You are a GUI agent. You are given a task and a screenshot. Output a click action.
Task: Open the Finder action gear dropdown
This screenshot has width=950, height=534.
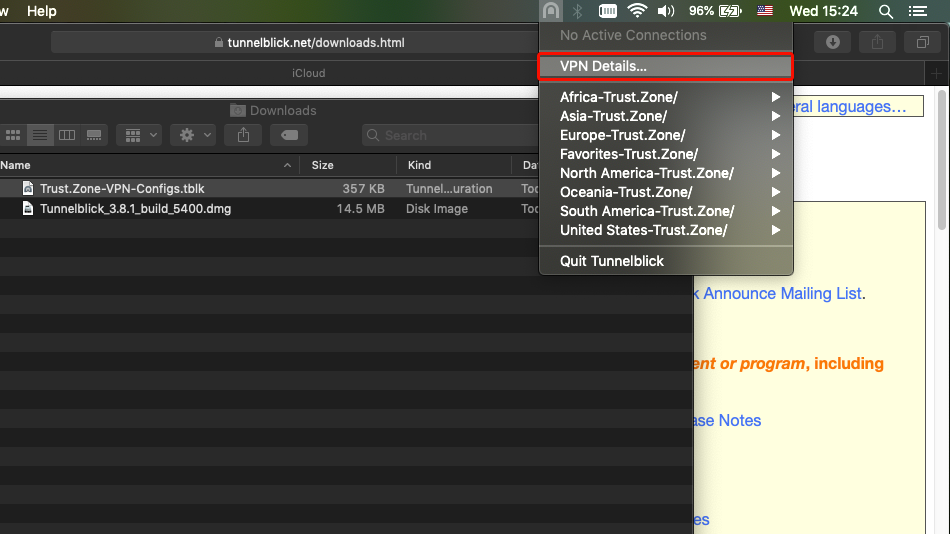(193, 135)
